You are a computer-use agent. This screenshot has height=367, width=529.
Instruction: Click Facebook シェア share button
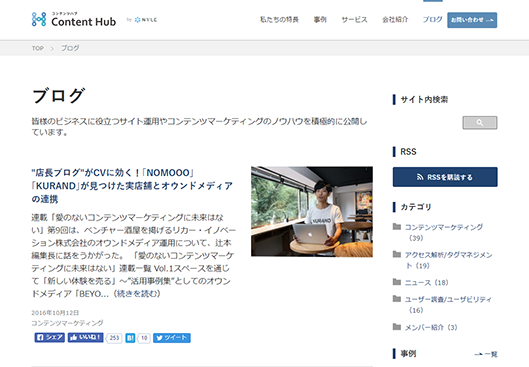pos(50,338)
